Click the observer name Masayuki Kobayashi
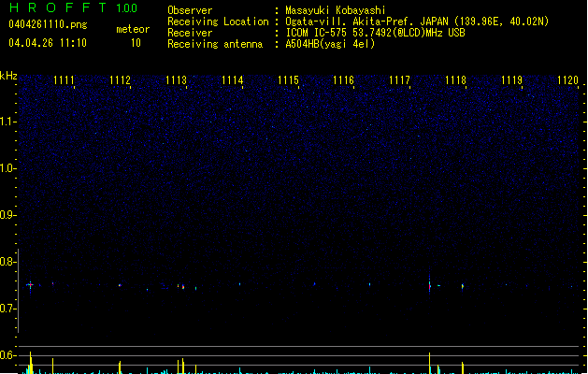Viewport: 588px width, 374px height. (x=336, y=10)
